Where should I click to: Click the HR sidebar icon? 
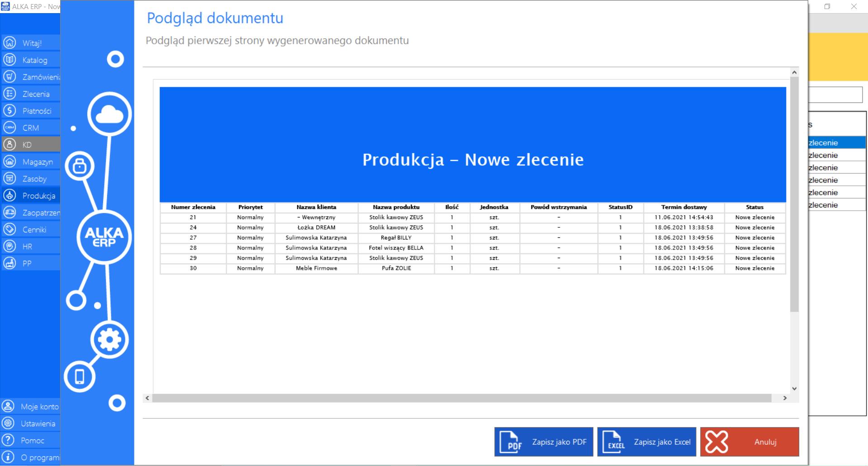(x=9, y=246)
